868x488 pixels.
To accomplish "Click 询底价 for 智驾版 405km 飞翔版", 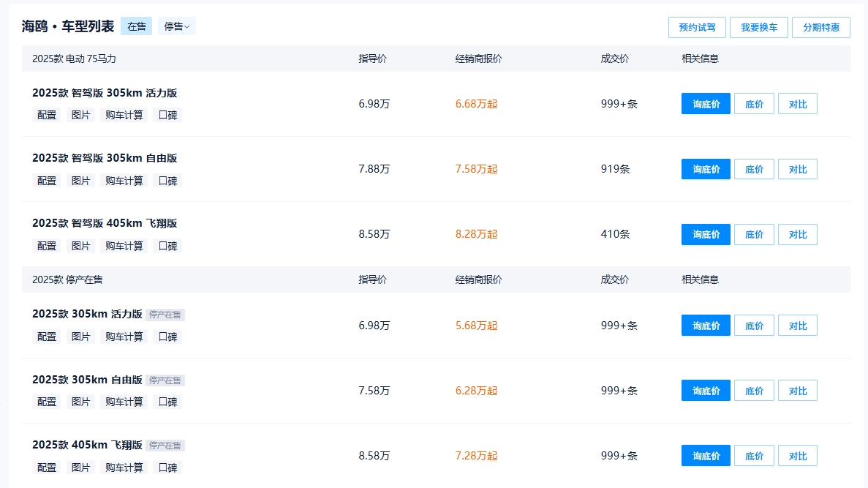I will tap(706, 234).
